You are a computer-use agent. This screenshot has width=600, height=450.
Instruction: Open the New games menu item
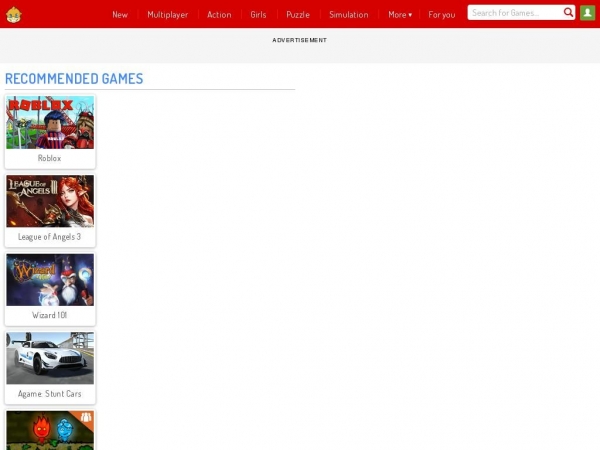[x=120, y=15]
